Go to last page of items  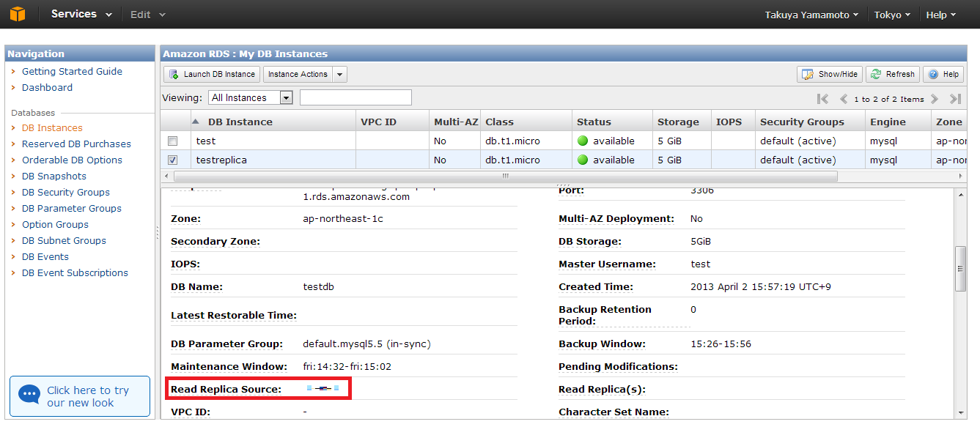pyautogui.click(x=955, y=99)
